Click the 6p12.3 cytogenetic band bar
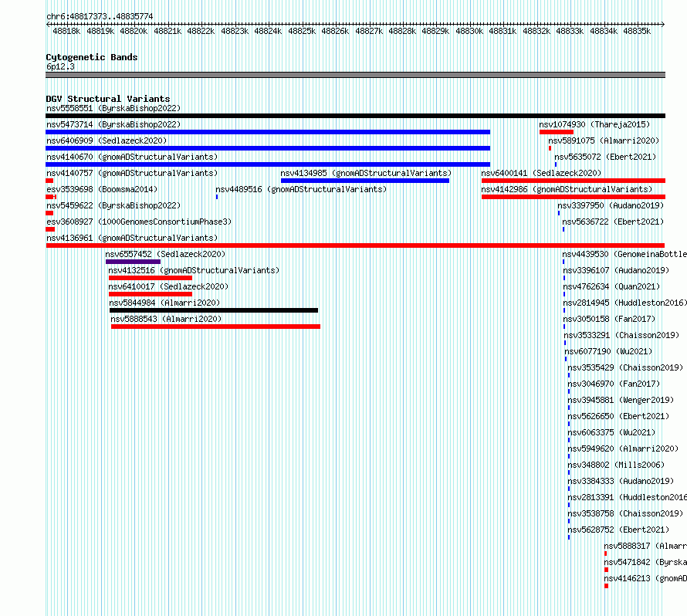The image size is (687, 616). click(355, 75)
